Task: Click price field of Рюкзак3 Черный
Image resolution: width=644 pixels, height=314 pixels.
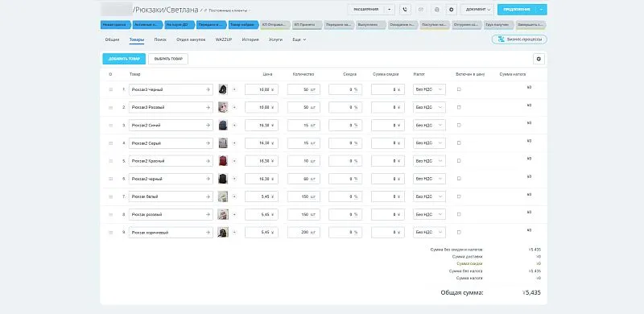Action: click(261, 89)
